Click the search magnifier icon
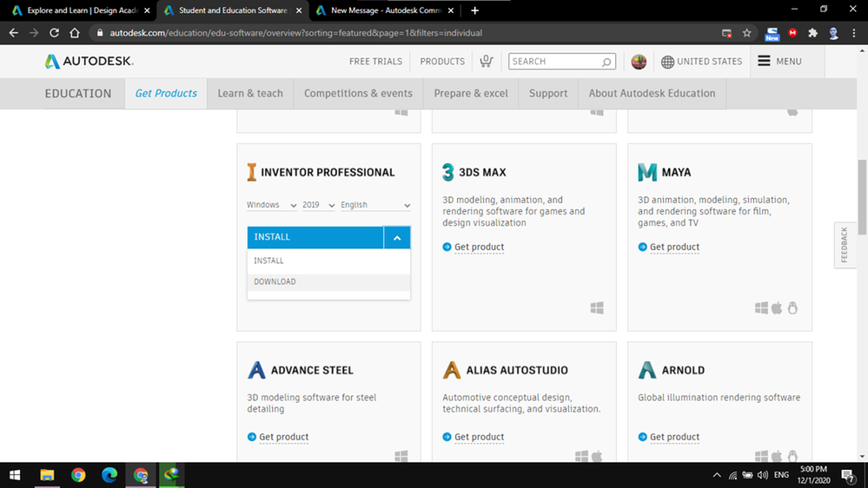The width and height of the screenshot is (868, 488). click(606, 62)
